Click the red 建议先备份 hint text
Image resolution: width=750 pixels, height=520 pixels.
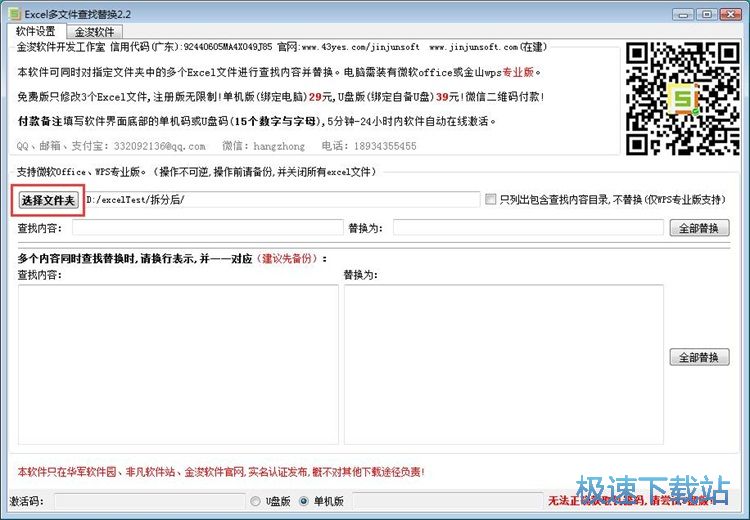pos(287,258)
